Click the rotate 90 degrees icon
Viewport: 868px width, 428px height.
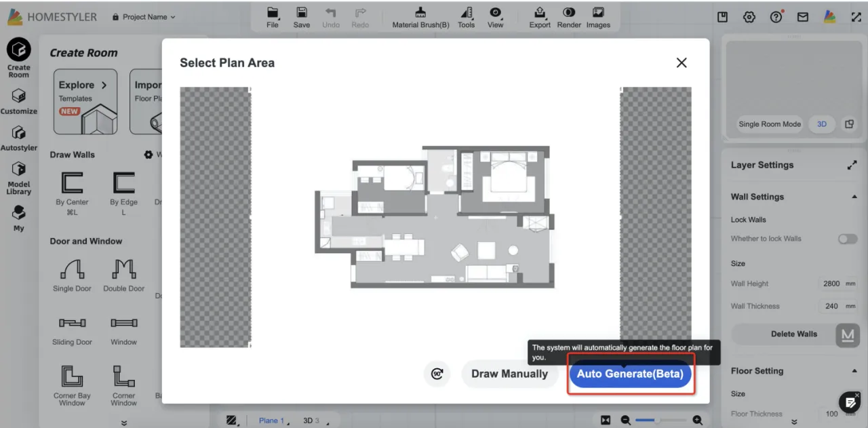pos(437,374)
